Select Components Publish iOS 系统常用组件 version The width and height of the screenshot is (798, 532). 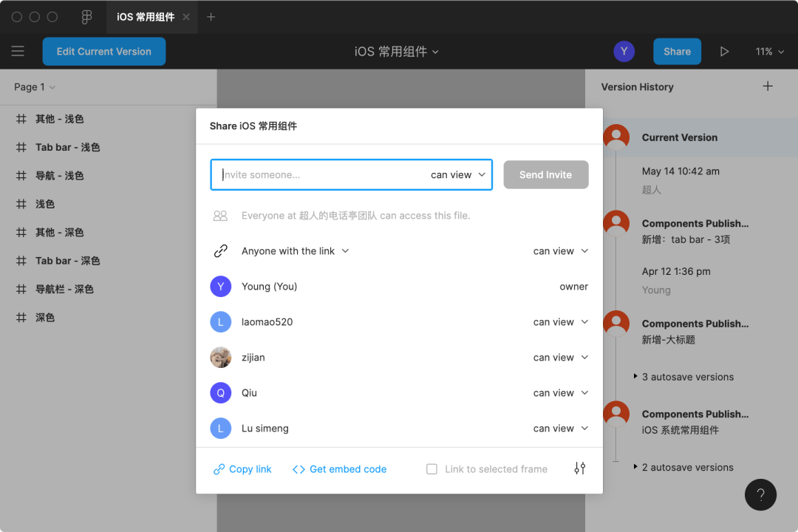pos(695,422)
